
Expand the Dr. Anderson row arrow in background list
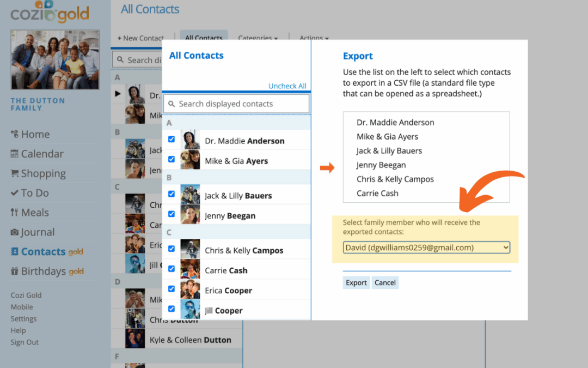(x=118, y=94)
